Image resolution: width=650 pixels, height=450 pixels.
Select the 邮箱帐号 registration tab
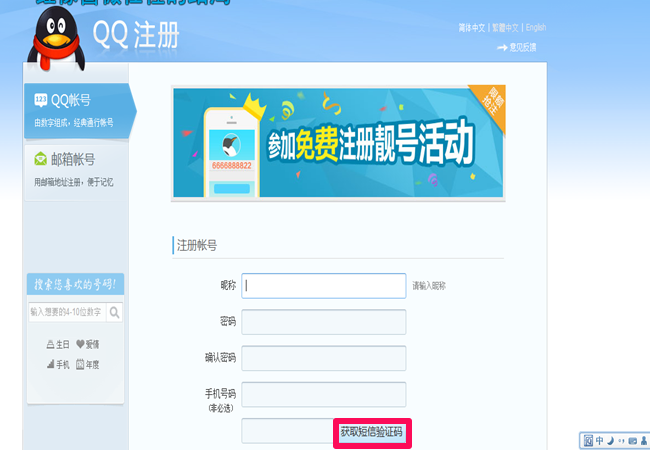point(76,172)
